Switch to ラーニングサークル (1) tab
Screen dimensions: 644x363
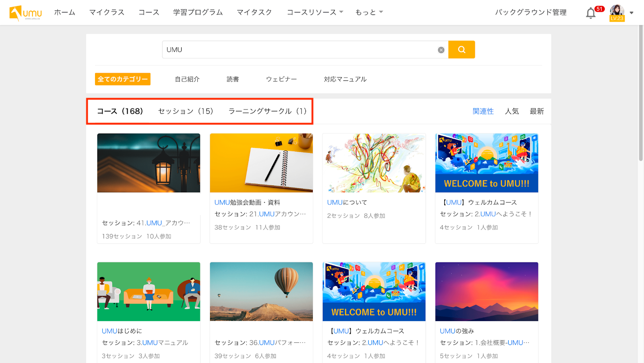point(268,111)
